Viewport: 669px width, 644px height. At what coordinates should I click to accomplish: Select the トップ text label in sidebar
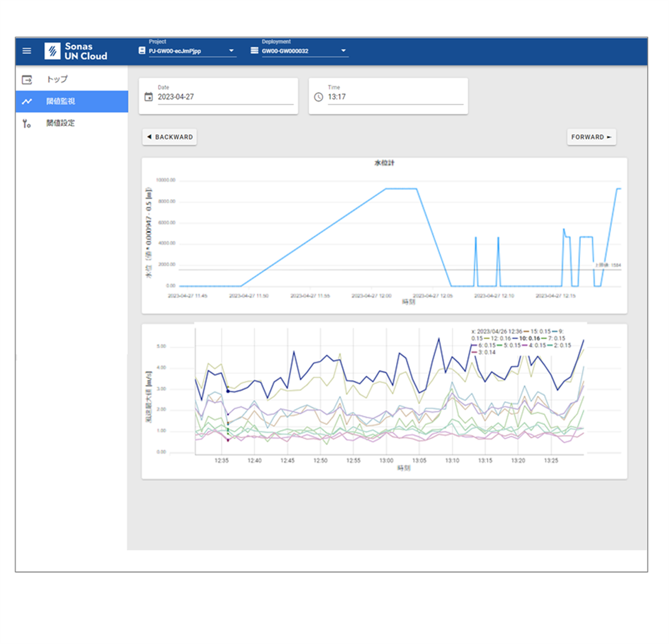click(x=57, y=80)
